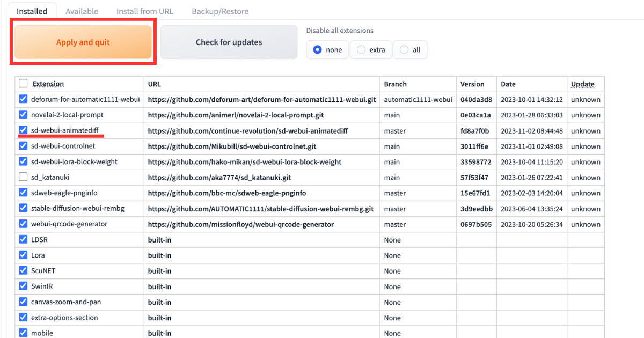This screenshot has width=644, height=338.
Task: Disable the canvas-zoom-and-pan checkbox
Action: click(x=23, y=302)
